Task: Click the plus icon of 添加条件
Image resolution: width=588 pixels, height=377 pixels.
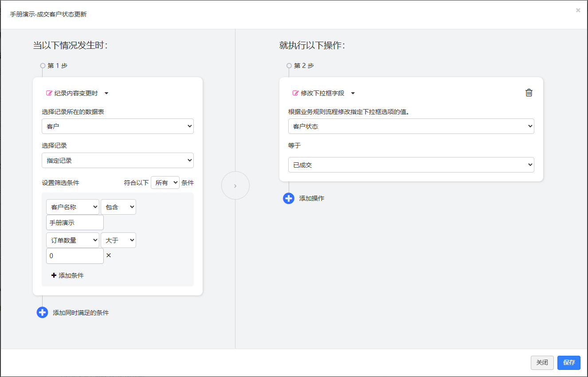Action: click(x=54, y=275)
